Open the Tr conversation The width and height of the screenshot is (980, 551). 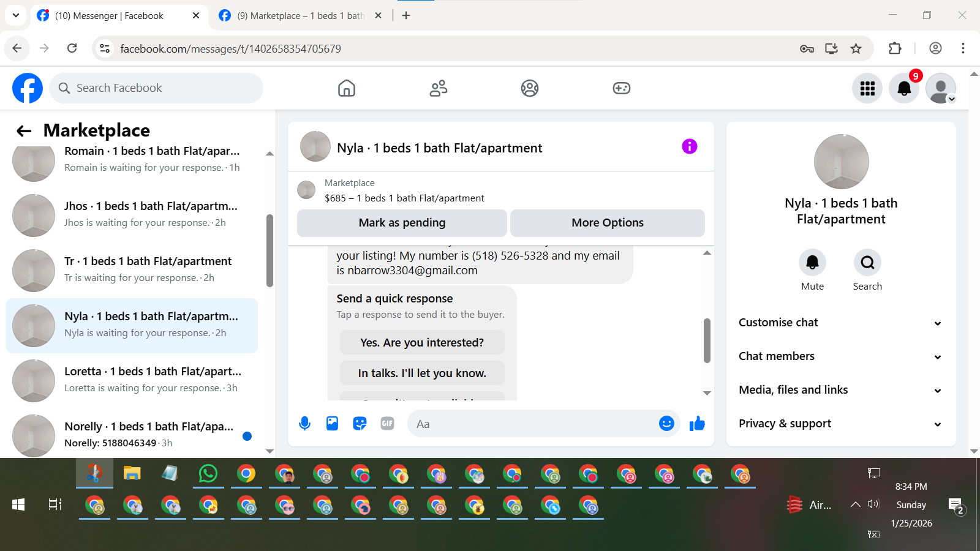132,271
